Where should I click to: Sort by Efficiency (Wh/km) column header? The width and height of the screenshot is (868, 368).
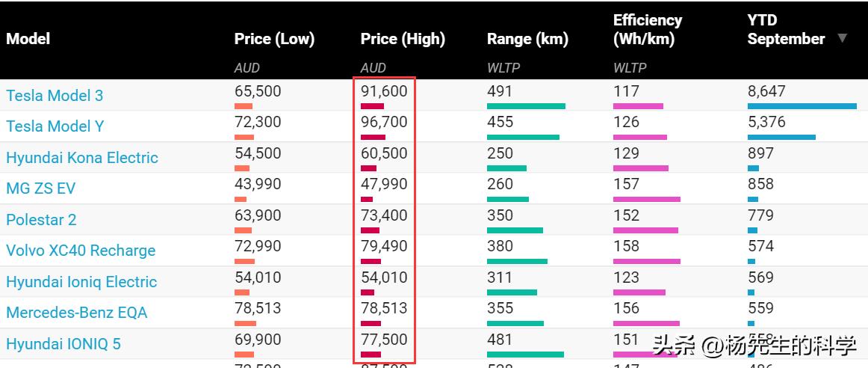pyautogui.click(x=648, y=30)
